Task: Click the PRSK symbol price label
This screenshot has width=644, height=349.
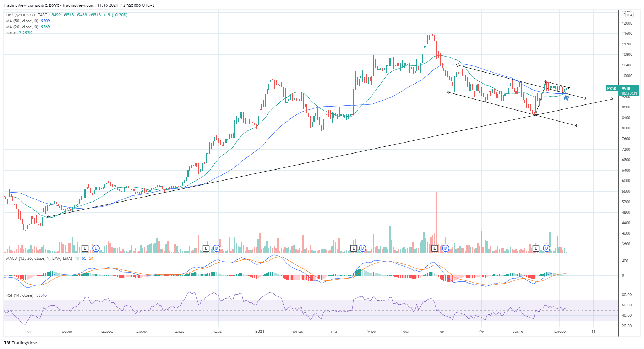Action: pyautogui.click(x=612, y=88)
